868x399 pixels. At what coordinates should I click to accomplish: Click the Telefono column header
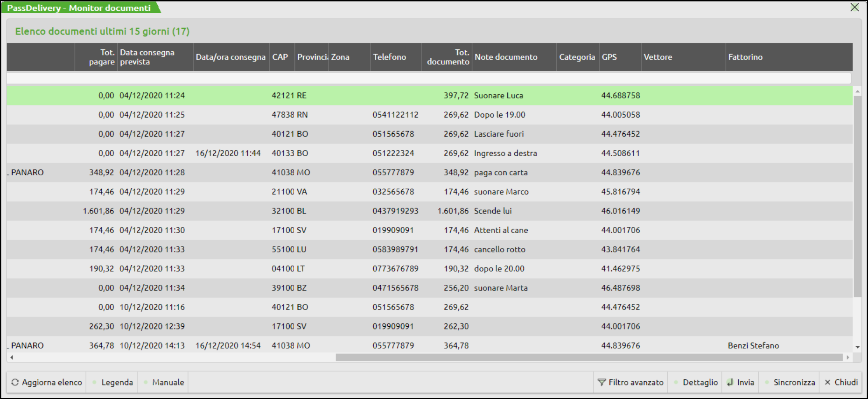(390, 57)
